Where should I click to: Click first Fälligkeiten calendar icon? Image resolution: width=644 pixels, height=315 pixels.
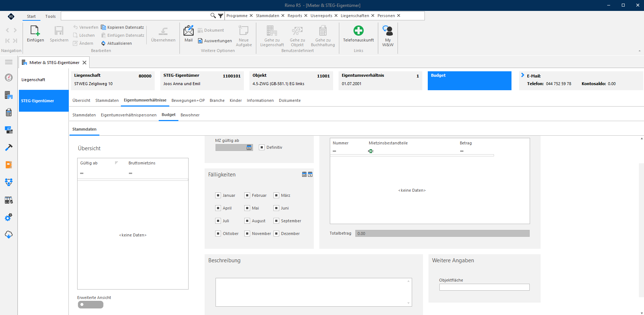304,175
